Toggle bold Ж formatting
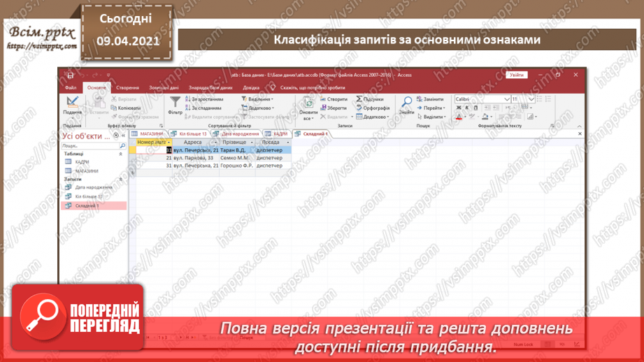 459,108
